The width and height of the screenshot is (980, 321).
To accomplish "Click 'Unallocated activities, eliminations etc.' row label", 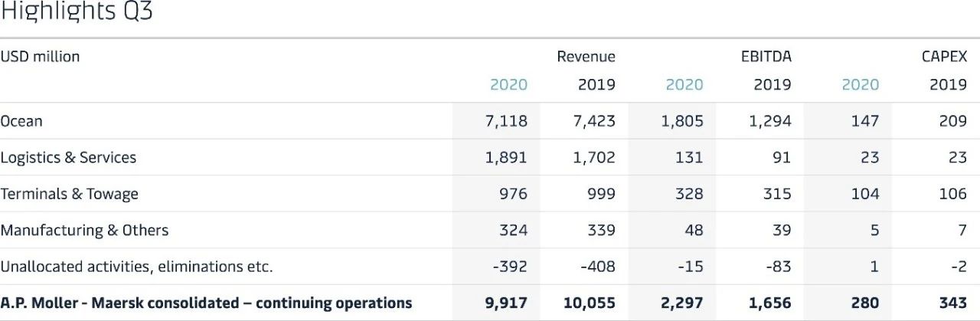I will click(x=136, y=267).
